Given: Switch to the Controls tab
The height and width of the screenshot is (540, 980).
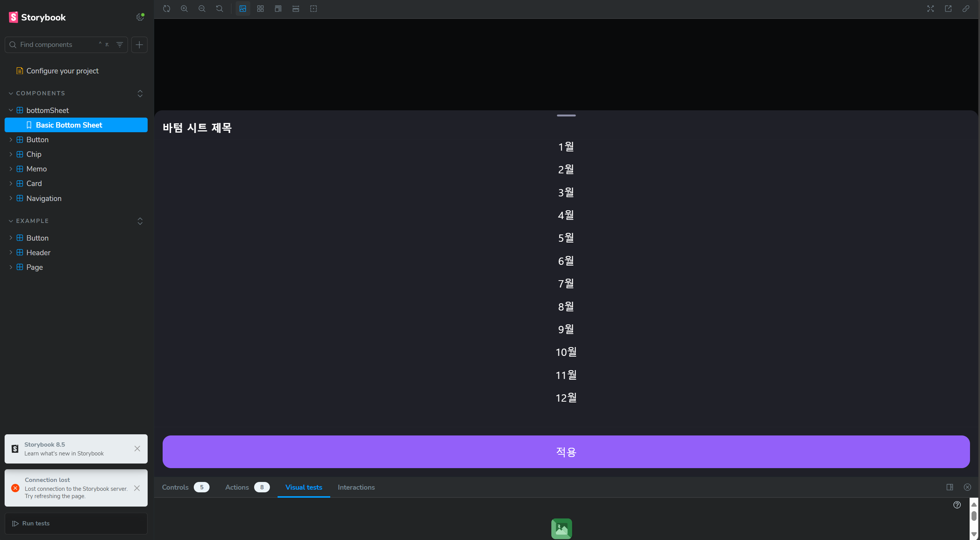Looking at the screenshot, I should click(x=175, y=487).
